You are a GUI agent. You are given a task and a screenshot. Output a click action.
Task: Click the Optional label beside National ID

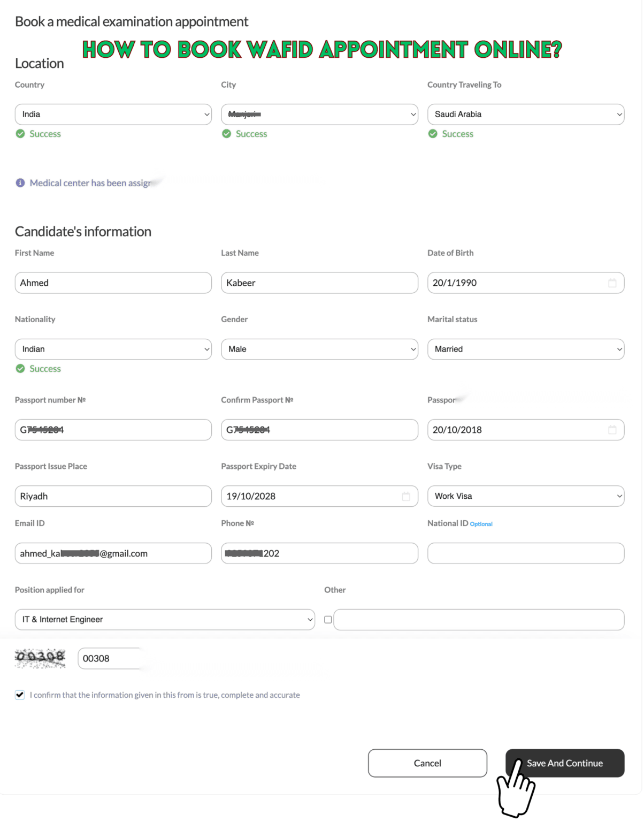(481, 524)
